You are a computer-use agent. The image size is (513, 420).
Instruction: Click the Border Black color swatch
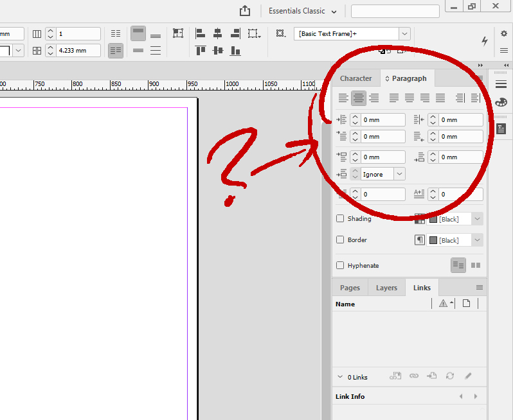(433, 240)
